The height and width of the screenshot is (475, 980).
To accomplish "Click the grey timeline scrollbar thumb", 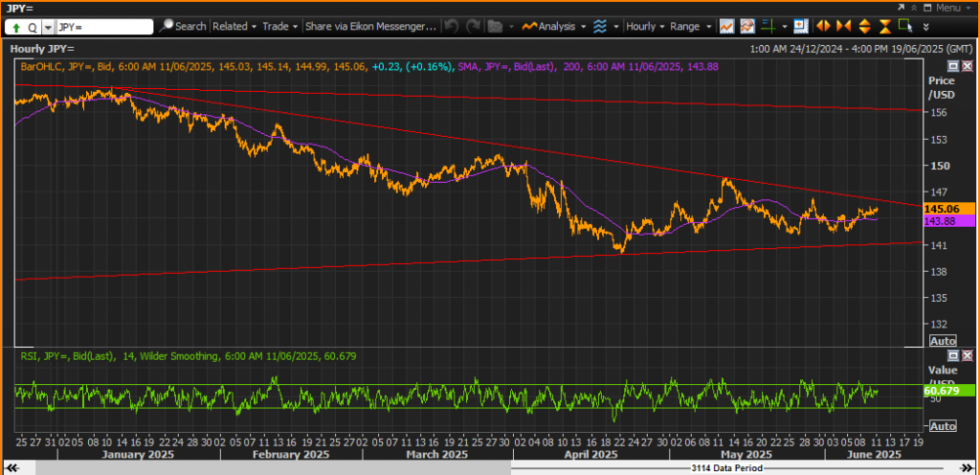I will coord(273,468).
